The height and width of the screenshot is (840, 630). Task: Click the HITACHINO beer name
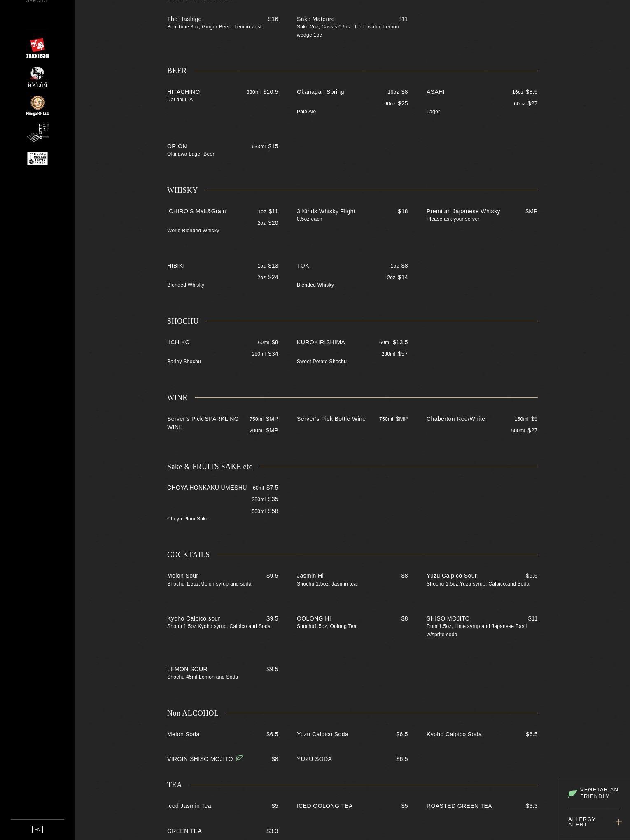pos(184,92)
